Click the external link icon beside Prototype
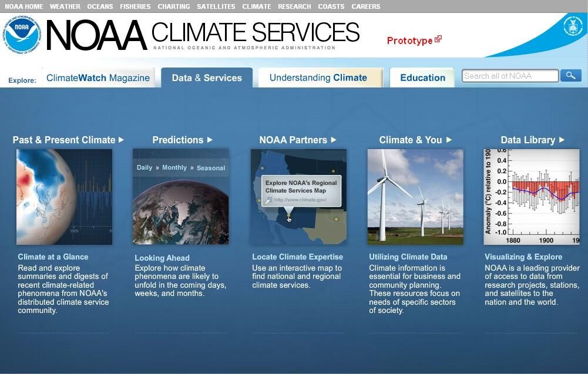Viewport: 588px width, 374px height. (x=438, y=39)
